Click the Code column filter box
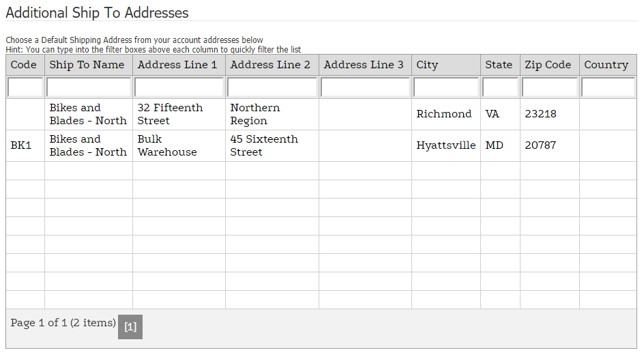Viewport: 644px width, 357px height. coord(25,87)
